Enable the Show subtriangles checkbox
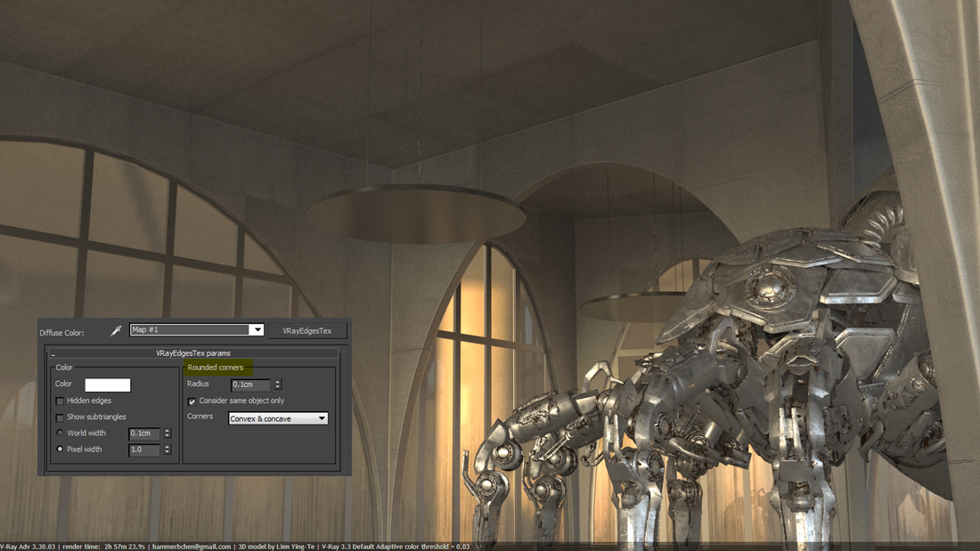 click(x=60, y=417)
